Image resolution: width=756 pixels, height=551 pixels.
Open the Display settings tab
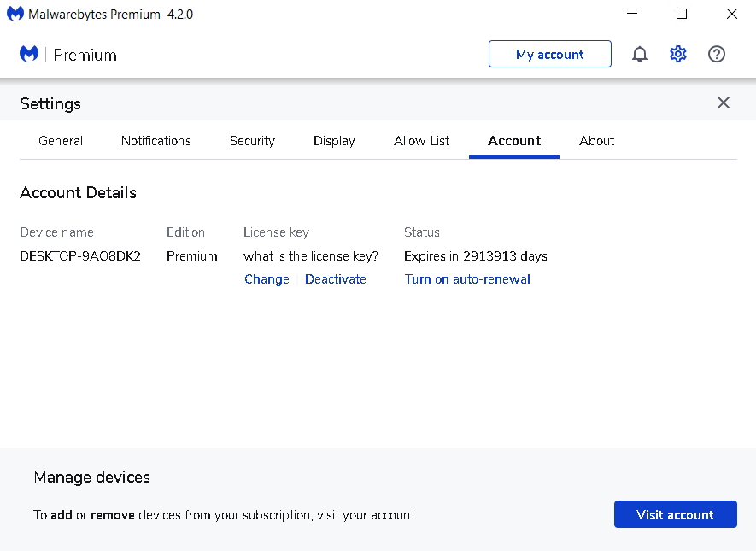coord(333,141)
